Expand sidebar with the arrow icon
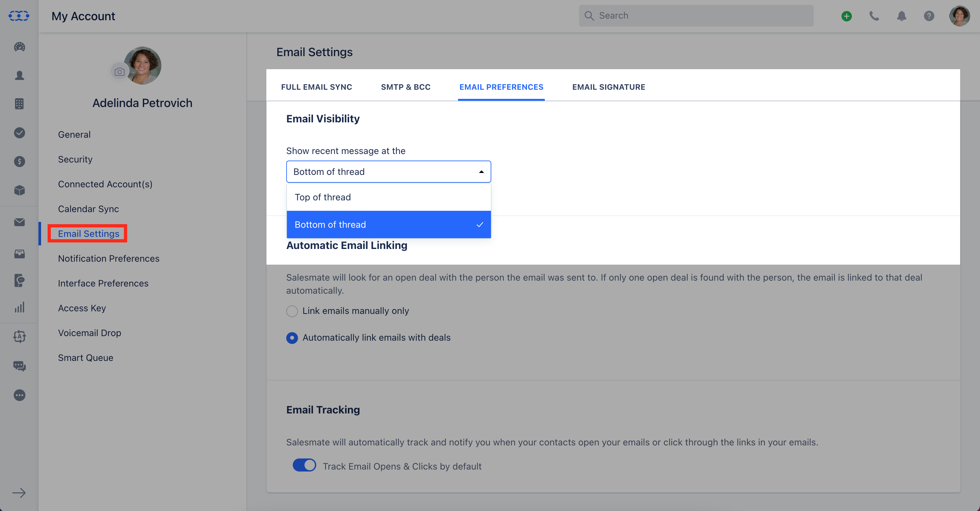This screenshot has height=511, width=980. click(x=19, y=493)
